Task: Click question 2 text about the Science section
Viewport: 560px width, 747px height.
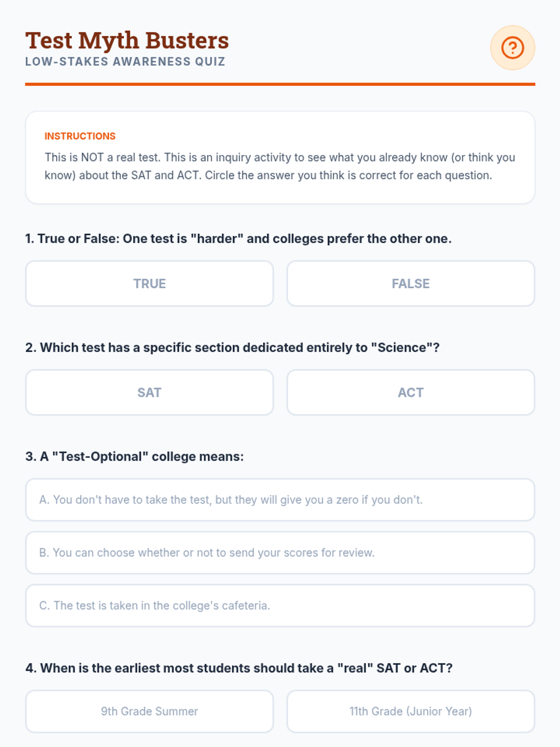Action: [232, 347]
